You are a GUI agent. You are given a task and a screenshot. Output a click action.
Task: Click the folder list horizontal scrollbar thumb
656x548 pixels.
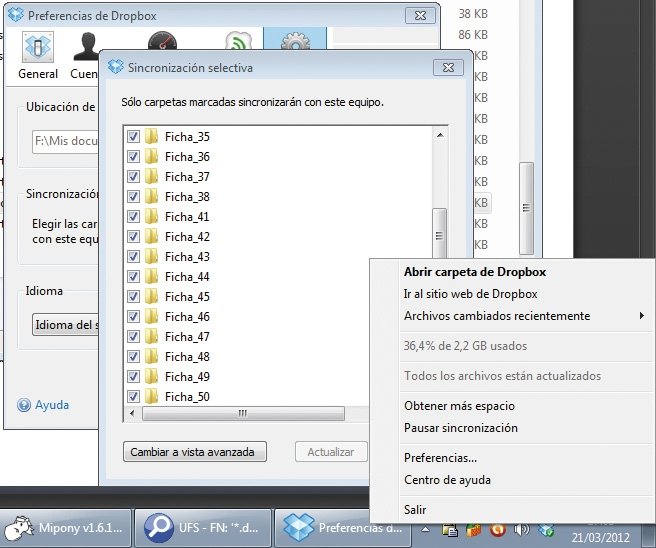pos(243,413)
